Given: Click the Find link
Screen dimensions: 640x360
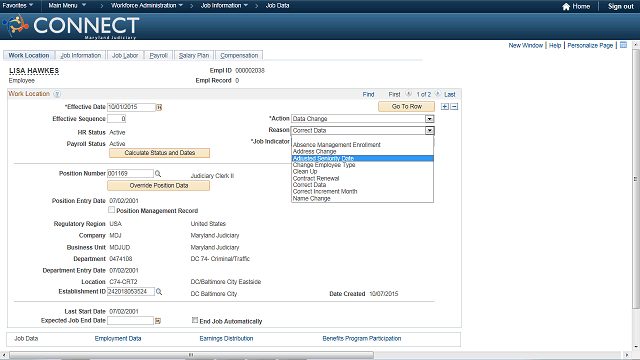Looking at the screenshot, I should [x=368, y=94].
